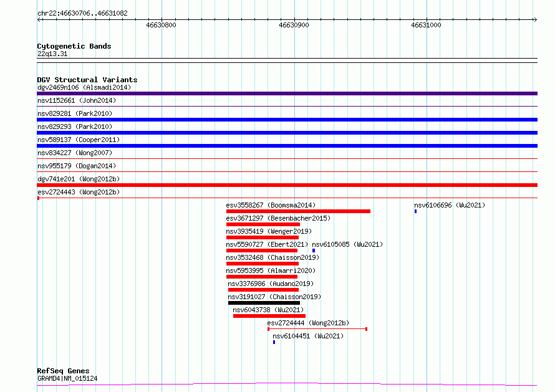Click the right arrow on the ruler
Viewport: 555px width, 392px height.
coord(535,19)
